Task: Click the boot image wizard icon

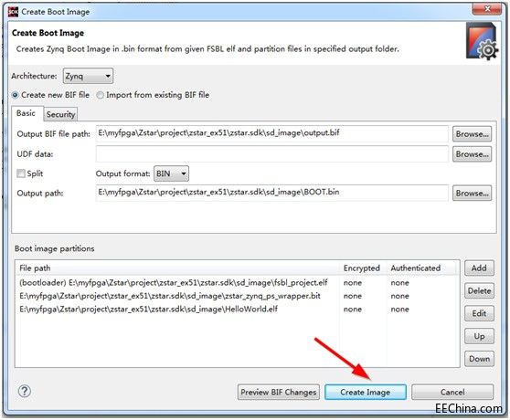Action: coord(482,41)
